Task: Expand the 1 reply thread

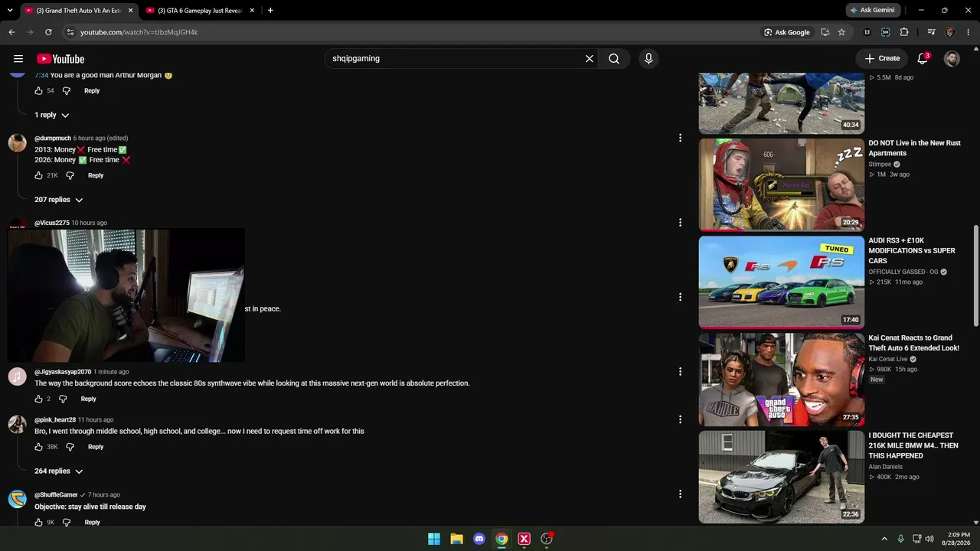Action: coord(51,115)
